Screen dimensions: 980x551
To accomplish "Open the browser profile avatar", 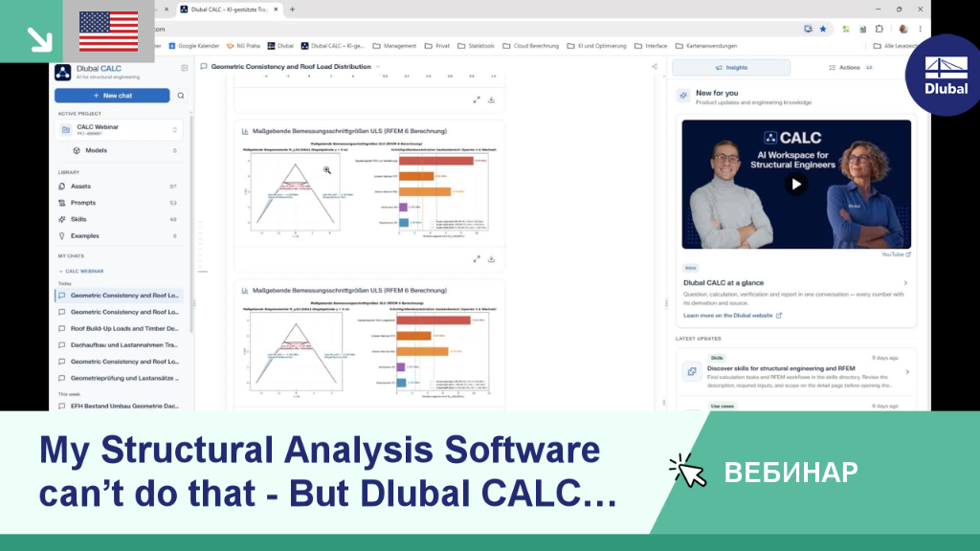I will (x=903, y=29).
